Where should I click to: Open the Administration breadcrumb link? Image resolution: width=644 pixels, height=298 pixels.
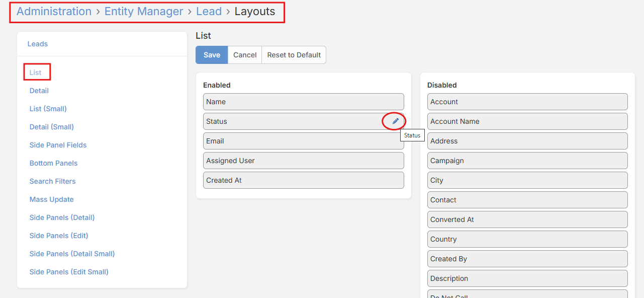(x=53, y=11)
